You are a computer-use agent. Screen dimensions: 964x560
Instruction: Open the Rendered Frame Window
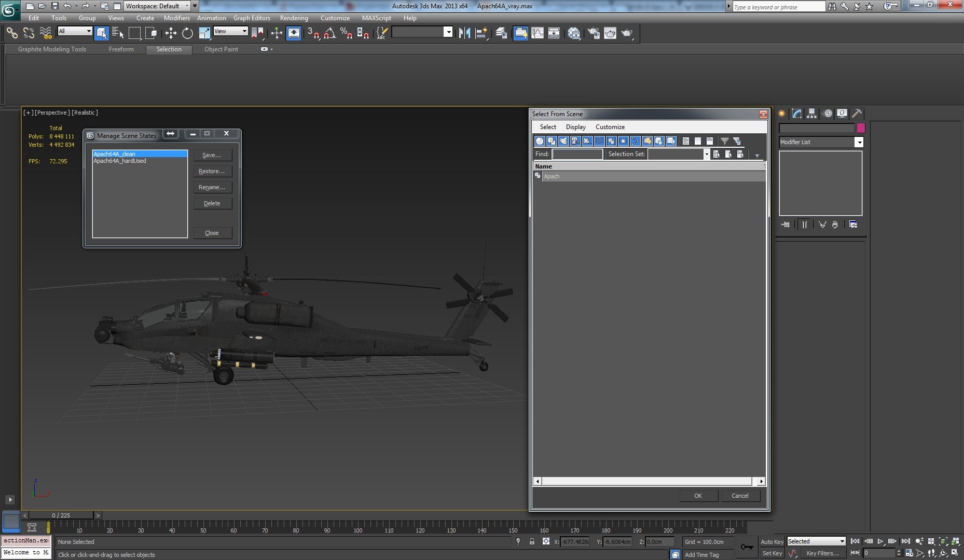(x=610, y=33)
